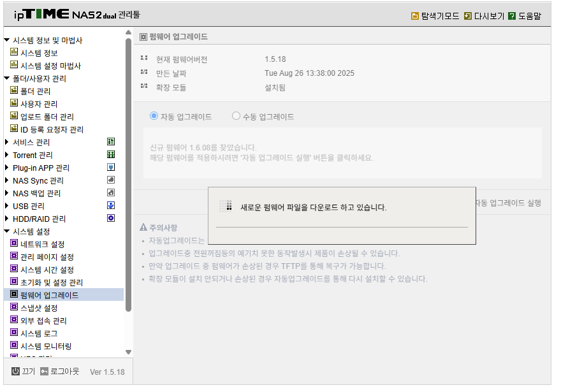This screenshot has height=392, width=561.
Task: Select the 자동 업그레이드 radio button
Action: [154, 116]
